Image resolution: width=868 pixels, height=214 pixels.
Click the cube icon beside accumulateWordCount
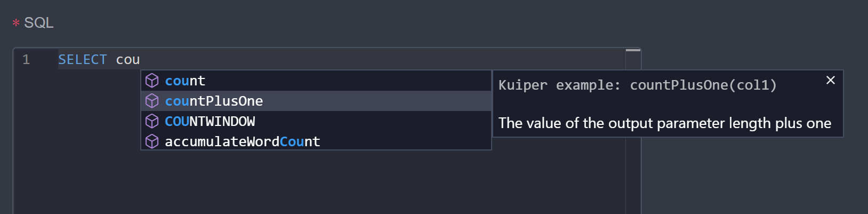[152, 141]
